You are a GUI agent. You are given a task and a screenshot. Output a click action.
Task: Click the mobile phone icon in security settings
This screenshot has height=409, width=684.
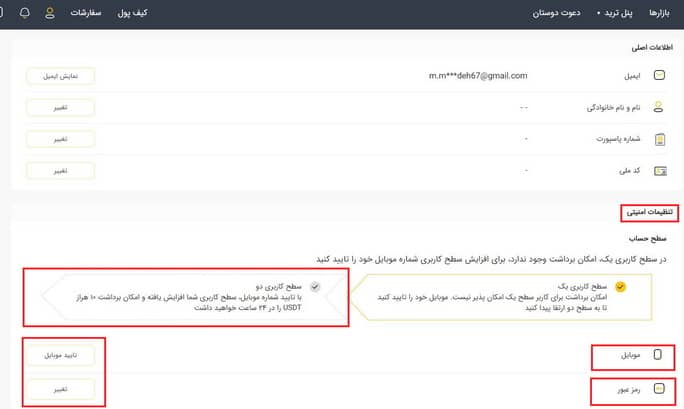point(657,354)
